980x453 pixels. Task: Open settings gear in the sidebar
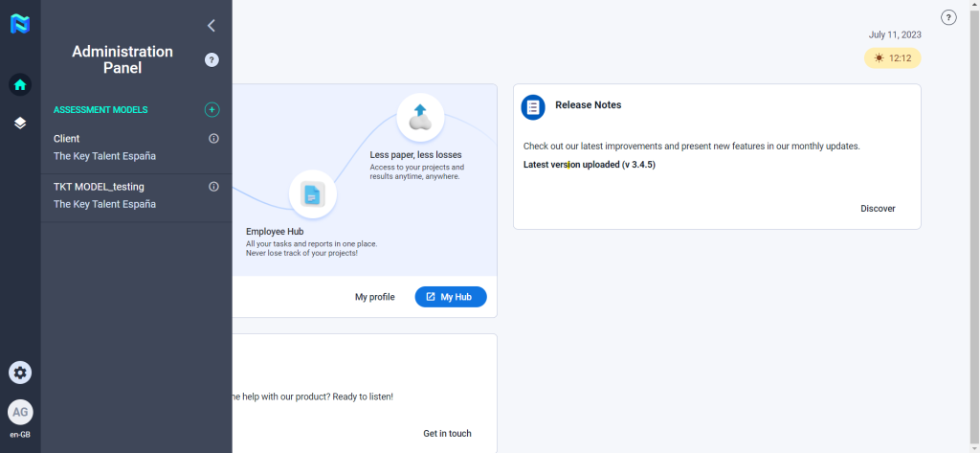(x=20, y=373)
